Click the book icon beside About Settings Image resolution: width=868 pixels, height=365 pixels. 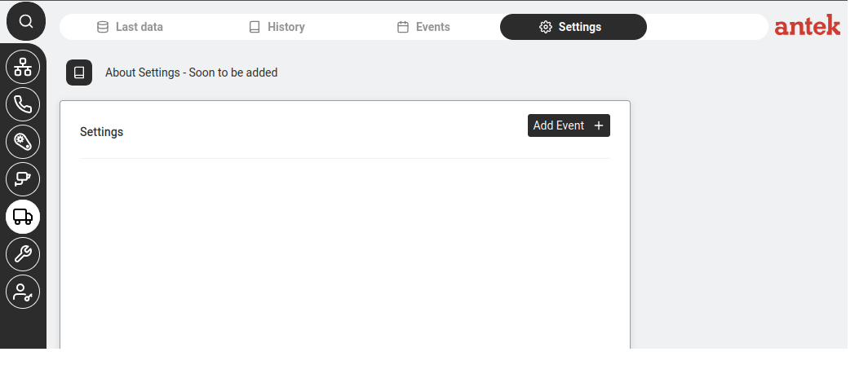click(x=79, y=73)
